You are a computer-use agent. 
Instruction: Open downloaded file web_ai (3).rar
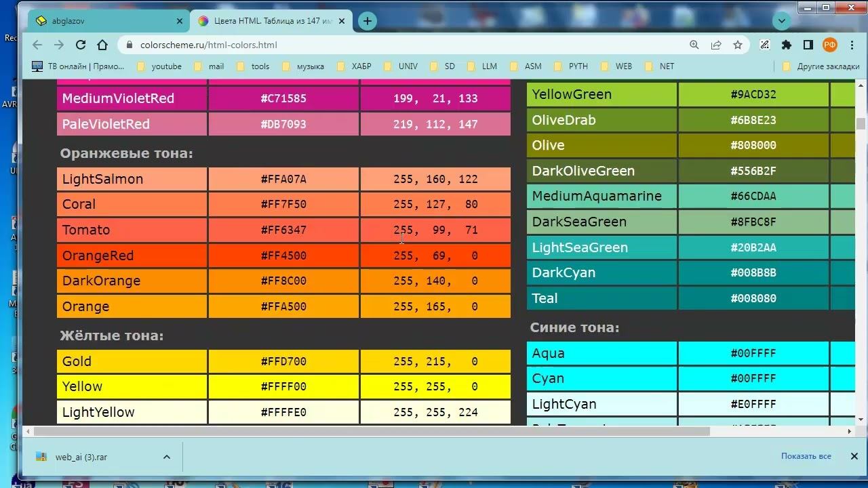pos(81,457)
